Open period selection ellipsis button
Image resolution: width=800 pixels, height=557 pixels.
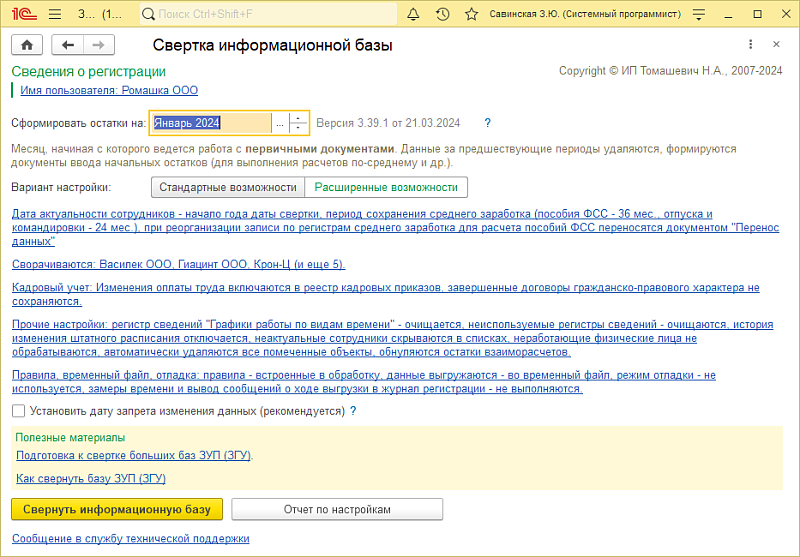tap(280, 123)
